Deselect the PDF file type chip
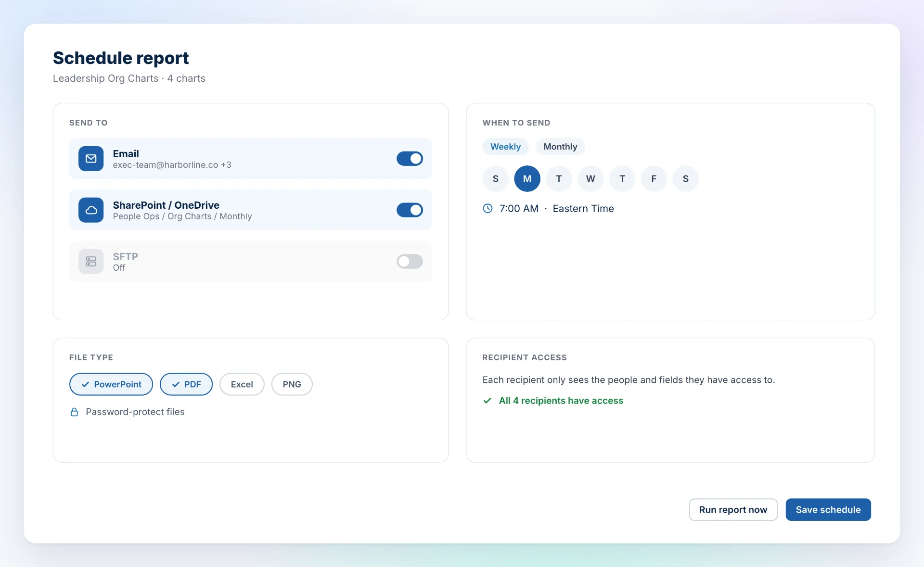The height and width of the screenshot is (567, 924). pyautogui.click(x=186, y=384)
